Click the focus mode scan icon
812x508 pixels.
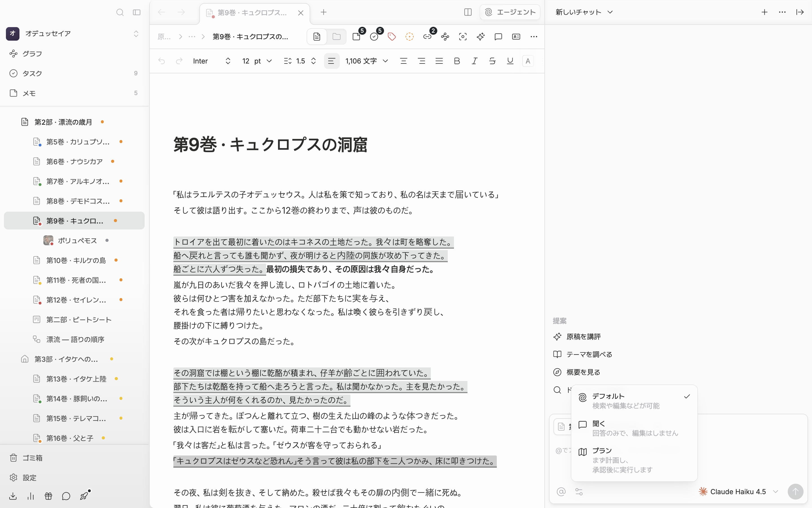pyautogui.click(x=463, y=37)
